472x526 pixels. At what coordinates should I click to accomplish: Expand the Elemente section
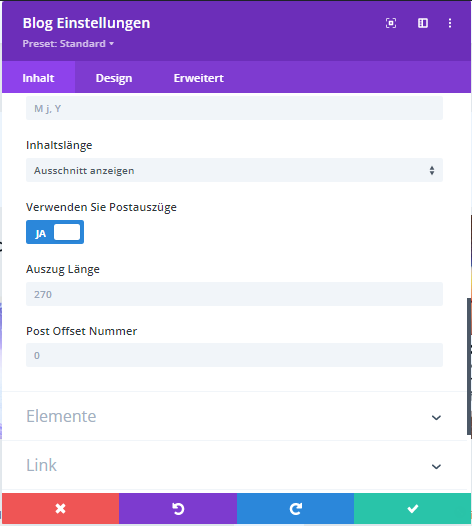point(234,416)
